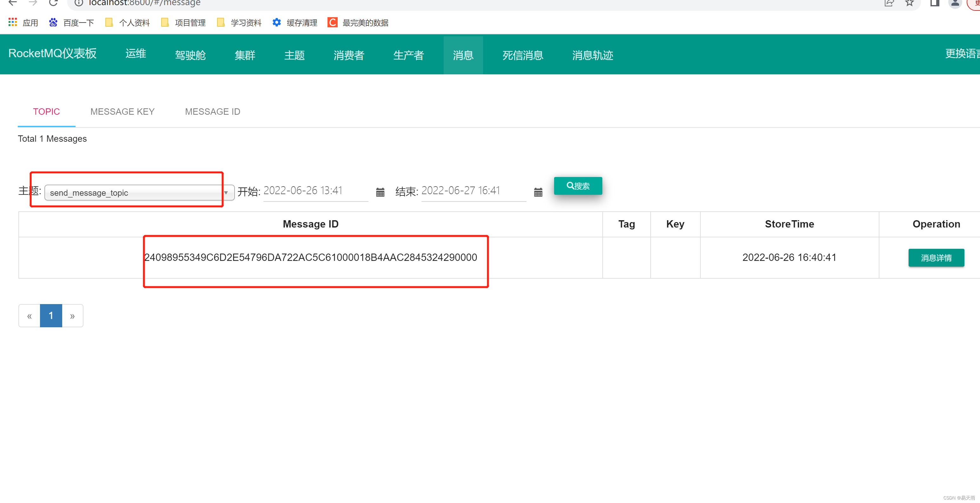Click the end date calendar icon
The width and height of the screenshot is (980, 503).
pyautogui.click(x=538, y=192)
